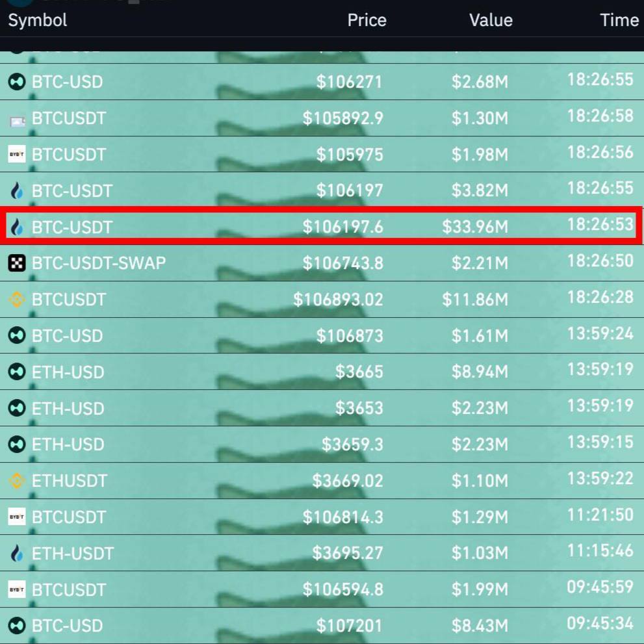
Task: Click exchange icon of ETH-USD priced $3665
Action: [17, 372]
